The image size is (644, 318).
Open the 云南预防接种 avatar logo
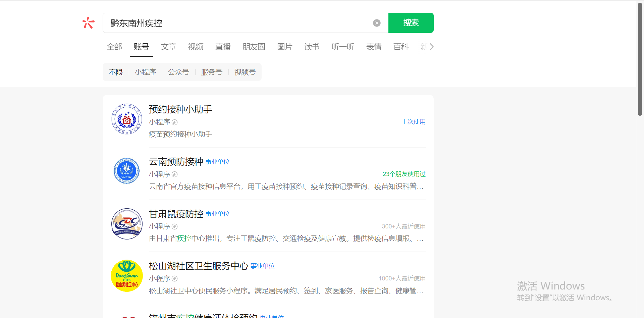(127, 171)
